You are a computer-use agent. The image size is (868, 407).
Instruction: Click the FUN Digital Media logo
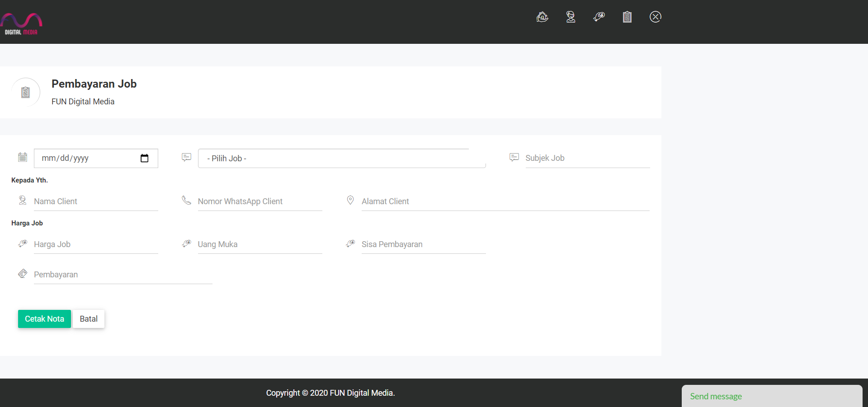(x=21, y=24)
